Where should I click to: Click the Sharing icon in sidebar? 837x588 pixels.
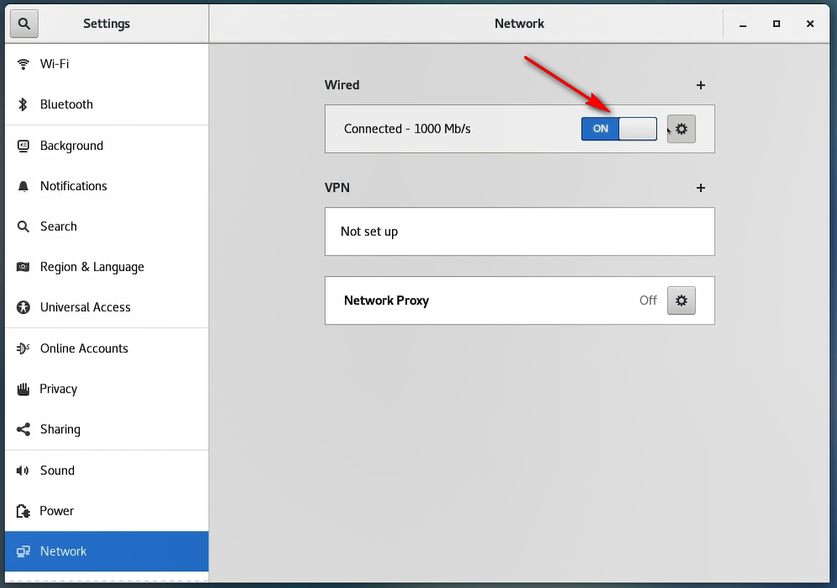point(23,430)
